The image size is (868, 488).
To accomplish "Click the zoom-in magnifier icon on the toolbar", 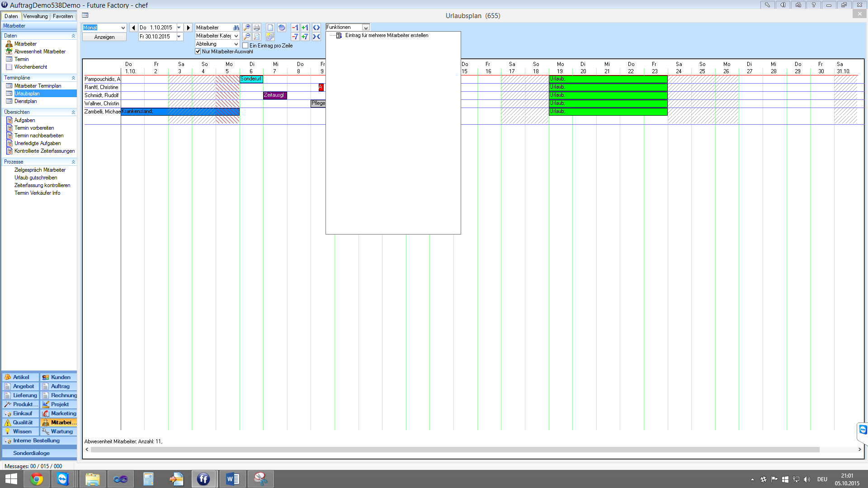I will (x=247, y=28).
